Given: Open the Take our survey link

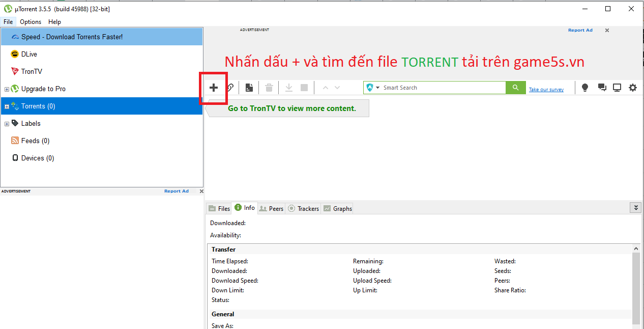Looking at the screenshot, I should tap(546, 90).
